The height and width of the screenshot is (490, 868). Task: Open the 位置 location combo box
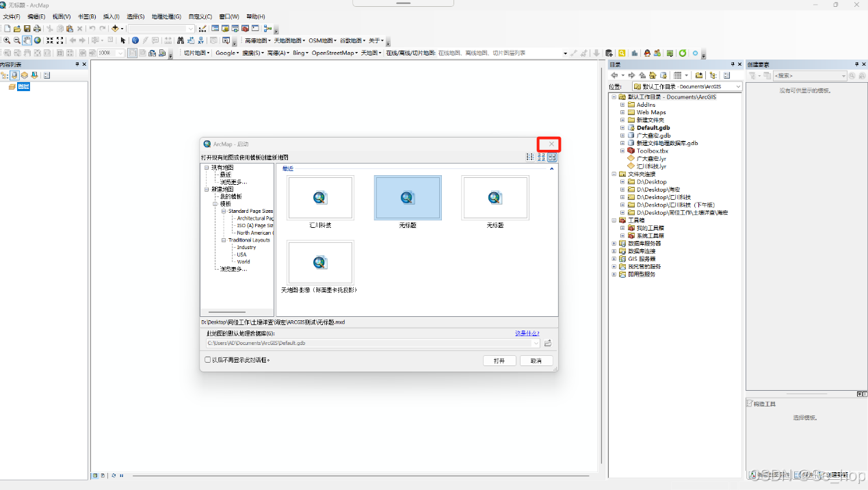click(687, 87)
